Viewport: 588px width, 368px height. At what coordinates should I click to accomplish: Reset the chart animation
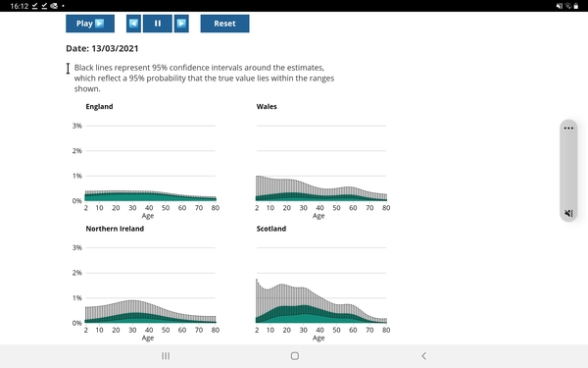click(224, 24)
